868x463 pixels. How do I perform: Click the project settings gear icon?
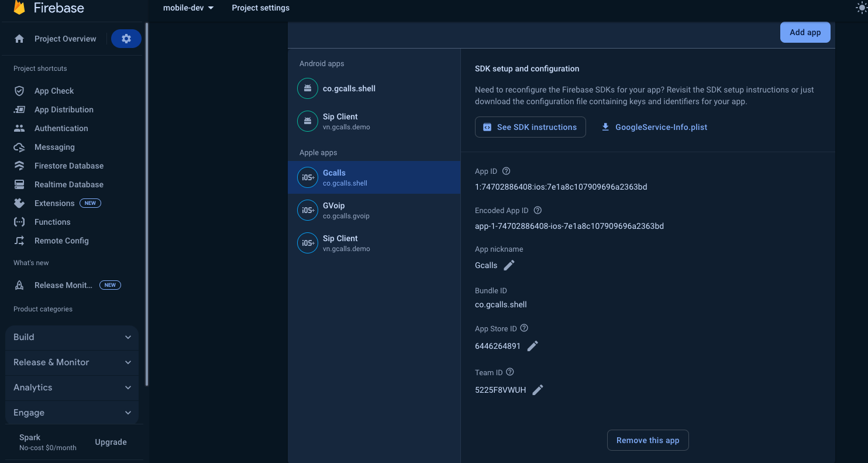[x=126, y=39]
